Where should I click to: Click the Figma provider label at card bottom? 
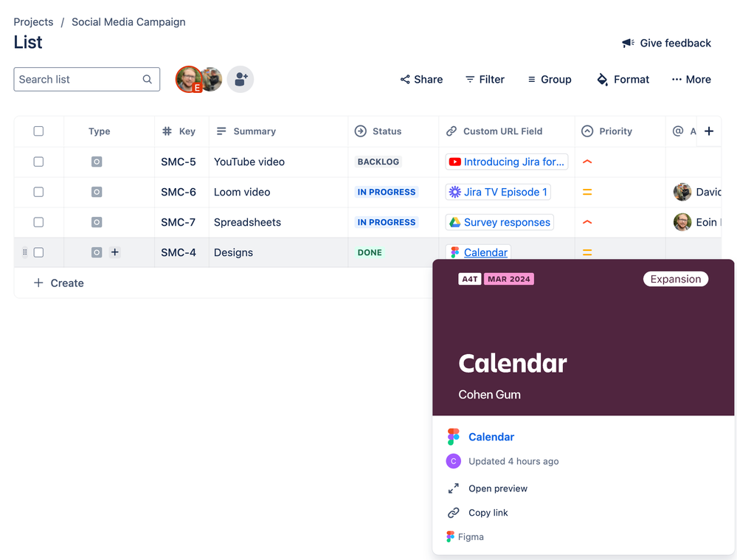point(471,536)
